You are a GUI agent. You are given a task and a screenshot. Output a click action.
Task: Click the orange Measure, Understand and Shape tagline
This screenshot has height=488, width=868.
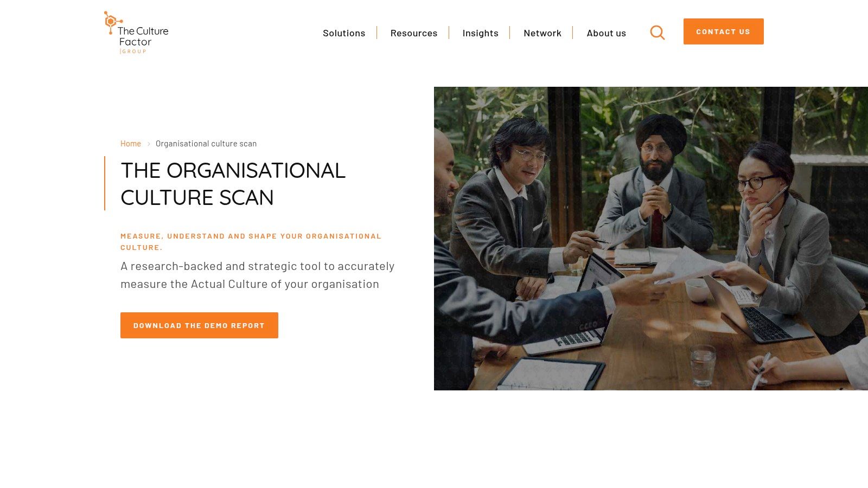[x=251, y=242]
